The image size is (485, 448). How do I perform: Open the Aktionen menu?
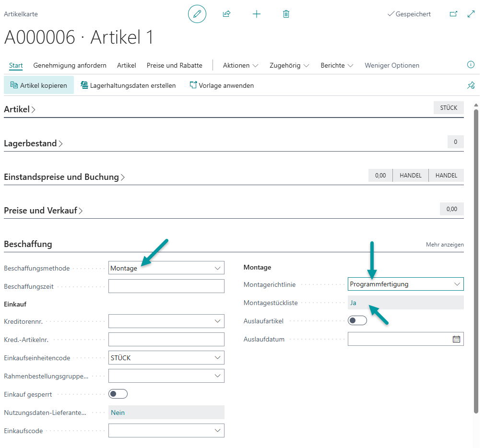coord(240,65)
